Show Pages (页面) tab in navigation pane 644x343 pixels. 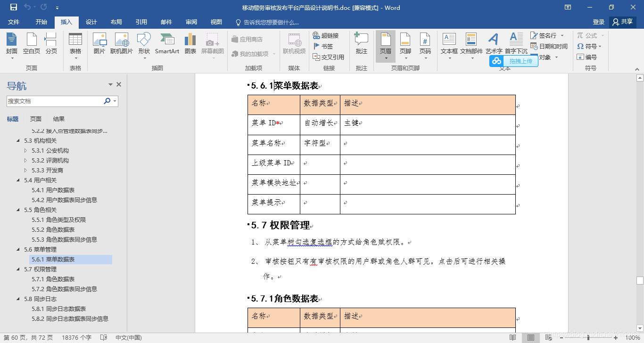click(36, 119)
